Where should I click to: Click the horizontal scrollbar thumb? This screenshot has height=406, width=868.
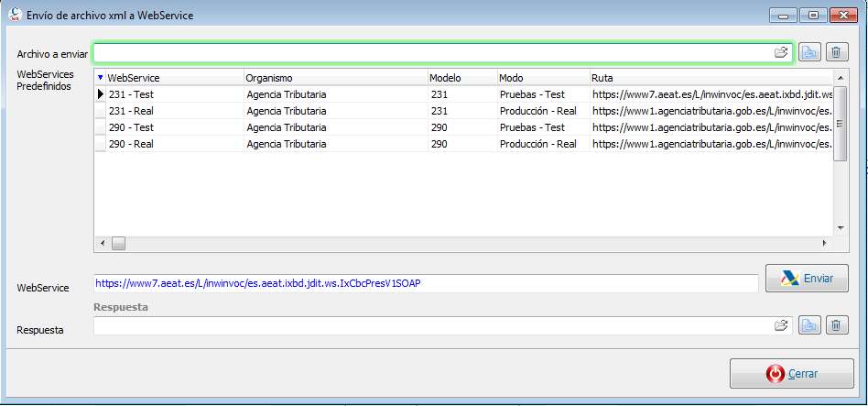click(118, 243)
